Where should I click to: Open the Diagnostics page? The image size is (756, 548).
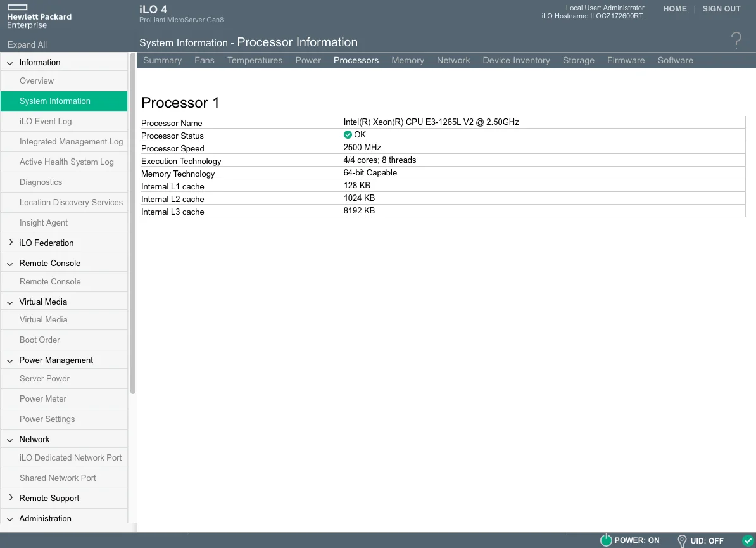coord(64,182)
